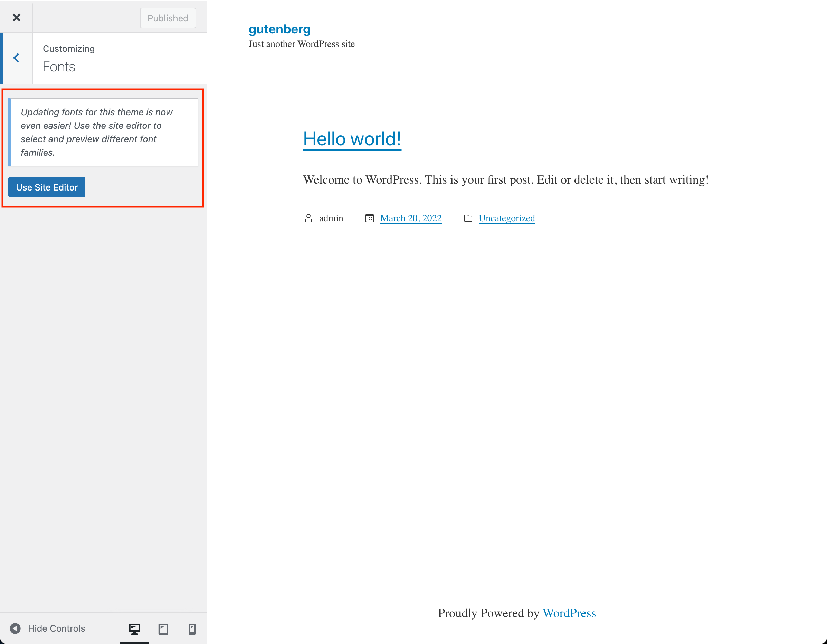827x644 pixels.
Task: Collapse the sidebar with Hide Controls
Action: (x=56, y=628)
